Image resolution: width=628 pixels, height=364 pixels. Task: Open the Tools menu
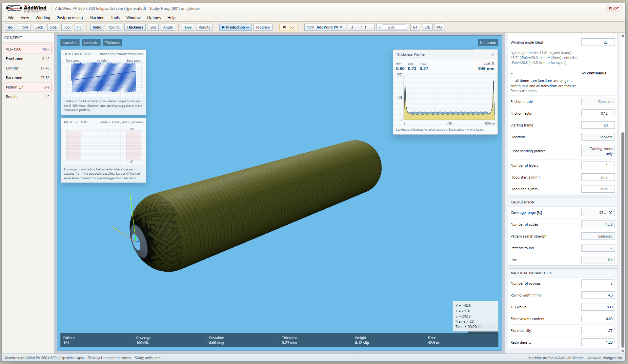pos(115,18)
